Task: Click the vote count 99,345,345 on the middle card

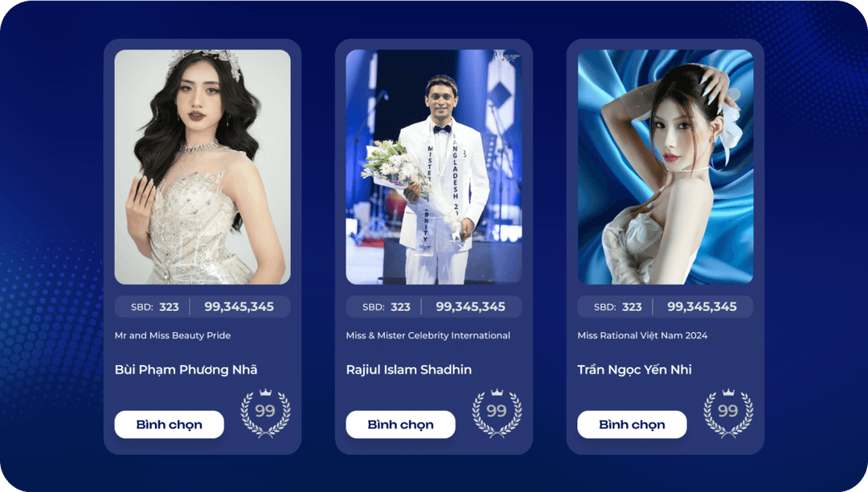Action: click(470, 306)
